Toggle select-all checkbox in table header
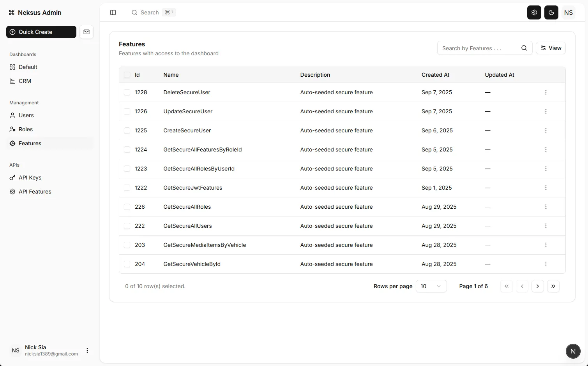 (x=127, y=75)
